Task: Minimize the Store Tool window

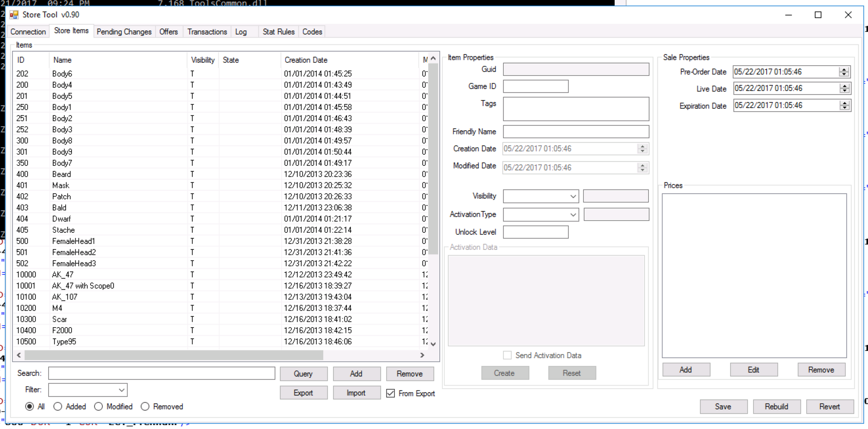Action: (789, 15)
